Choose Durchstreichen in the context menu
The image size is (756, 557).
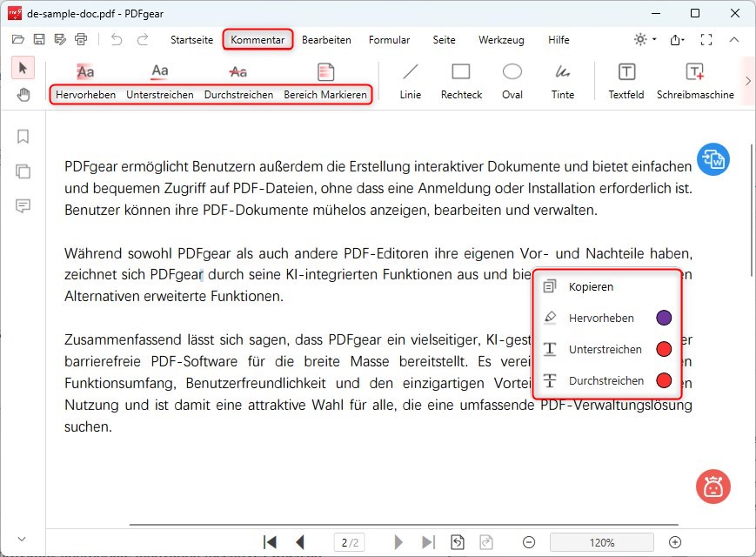click(x=607, y=380)
